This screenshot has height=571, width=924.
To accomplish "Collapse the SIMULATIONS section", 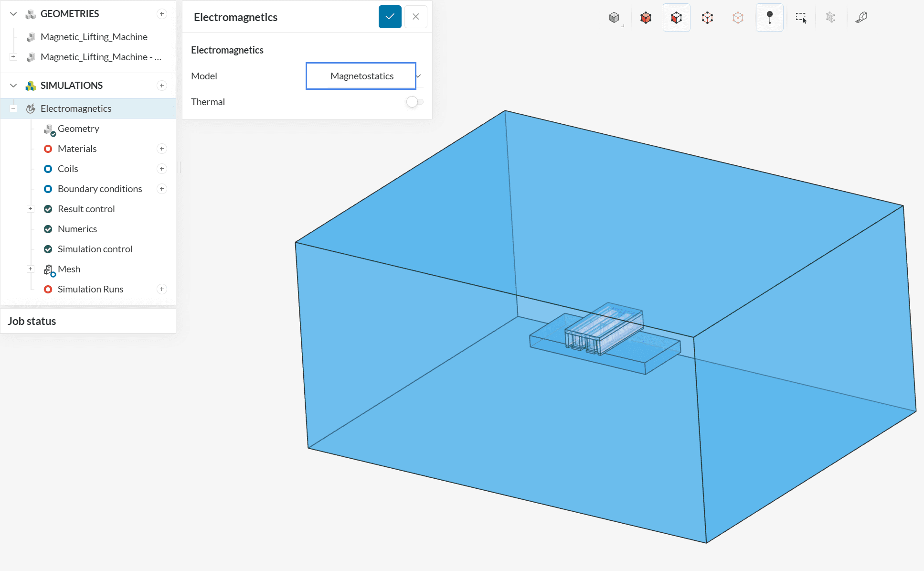I will [x=13, y=86].
